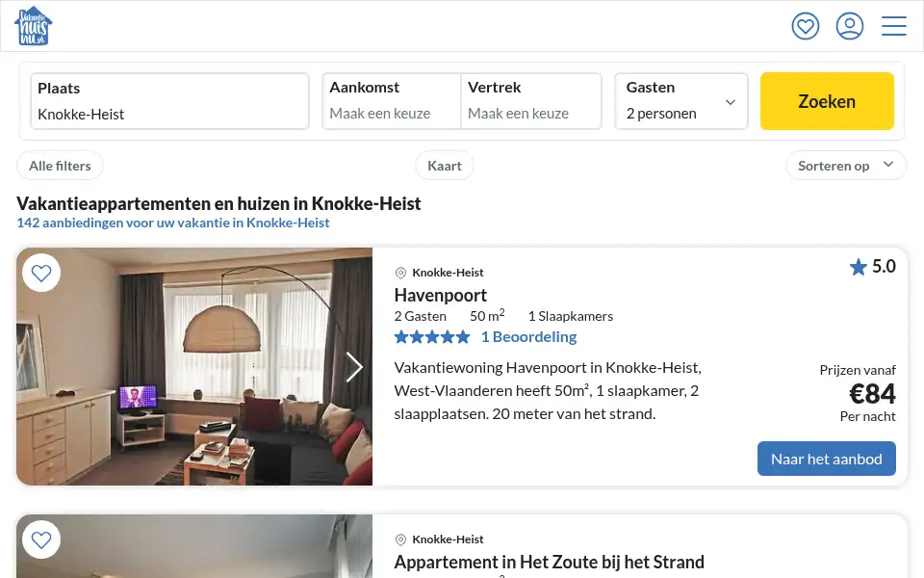Screen dimensions: 924x578
Task: Open the Sorteren op dropdown
Action: coord(846,166)
